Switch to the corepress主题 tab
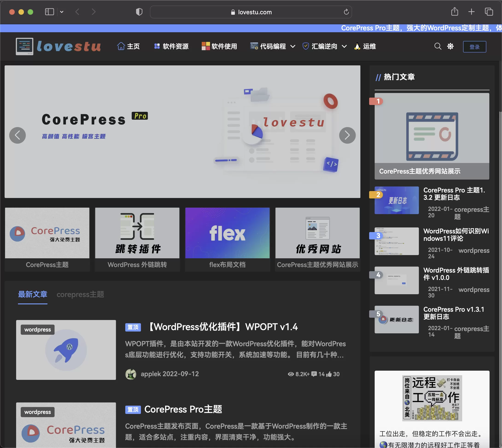The height and width of the screenshot is (448, 502). 80,294
